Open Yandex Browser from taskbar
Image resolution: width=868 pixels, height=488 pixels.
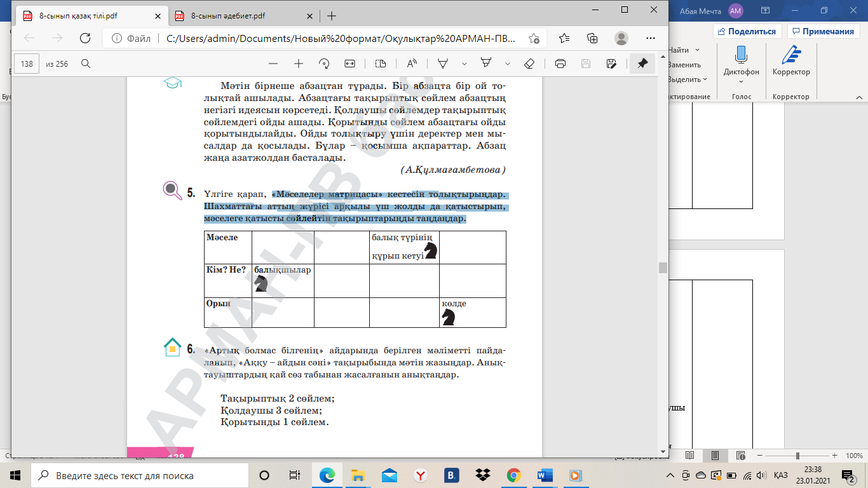pyautogui.click(x=420, y=475)
